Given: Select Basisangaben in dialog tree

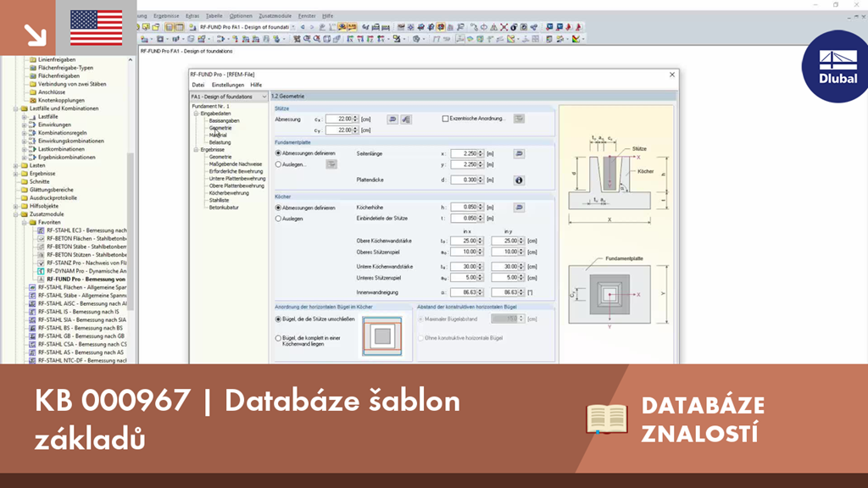Looking at the screenshot, I should 224,120.
